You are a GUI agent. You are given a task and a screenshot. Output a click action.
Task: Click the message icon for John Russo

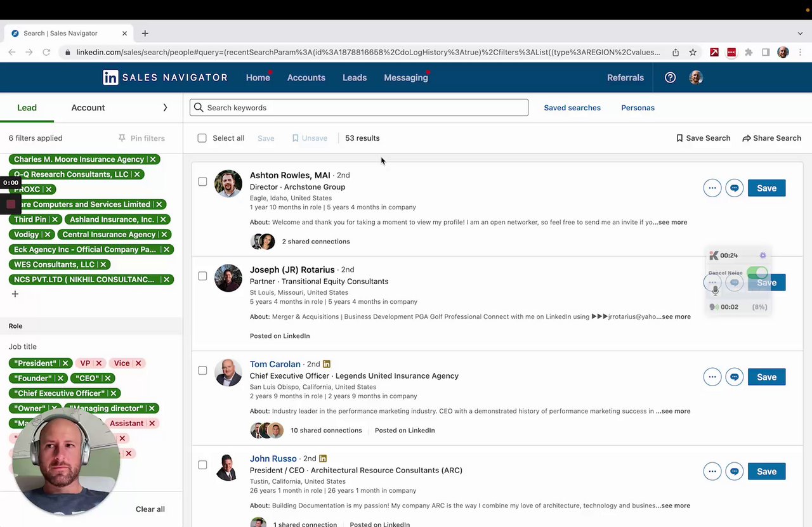tap(735, 472)
